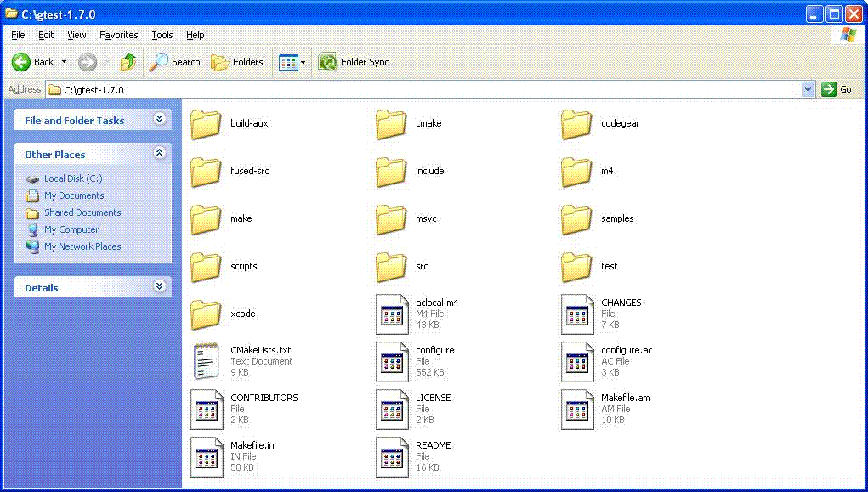
Task: Select the README file icon
Action: click(x=392, y=457)
